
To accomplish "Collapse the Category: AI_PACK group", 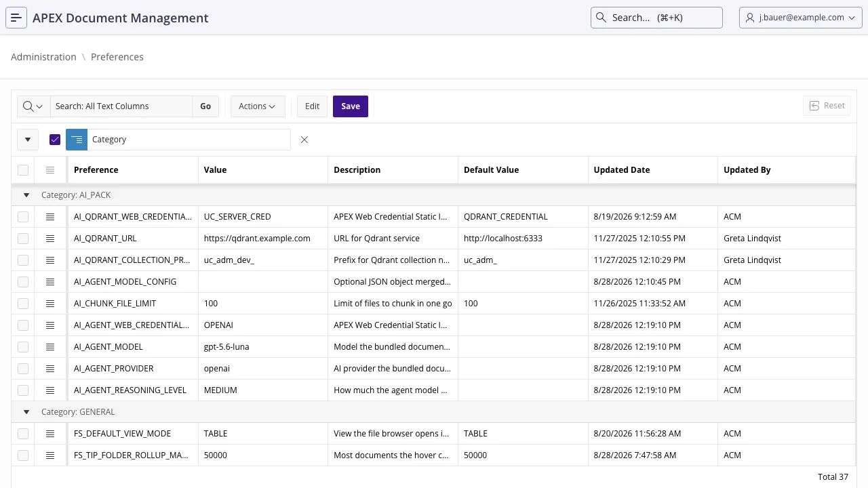I will click(x=26, y=195).
